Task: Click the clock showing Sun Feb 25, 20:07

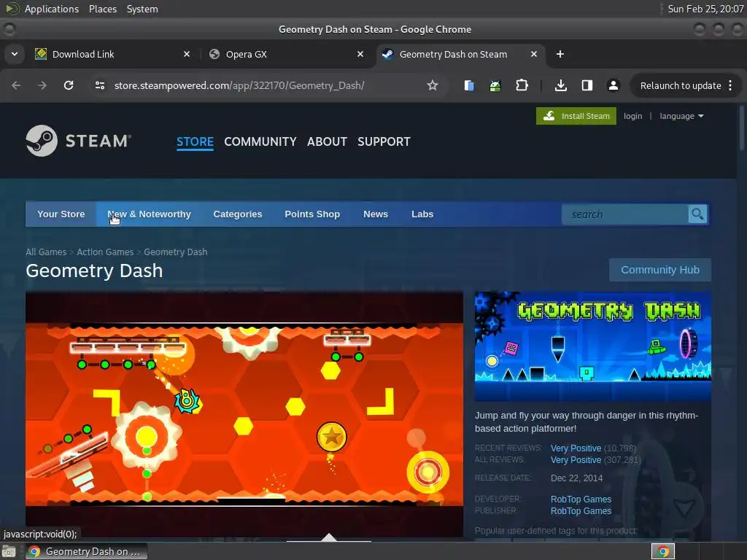Action: click(x=705, y=9)
